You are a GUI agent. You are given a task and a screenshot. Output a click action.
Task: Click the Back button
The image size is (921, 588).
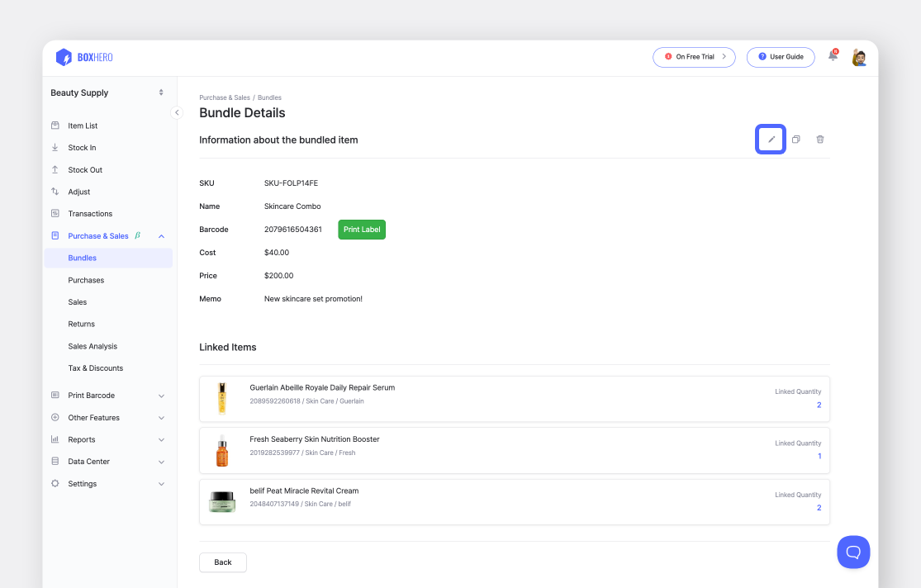point(222,562)
